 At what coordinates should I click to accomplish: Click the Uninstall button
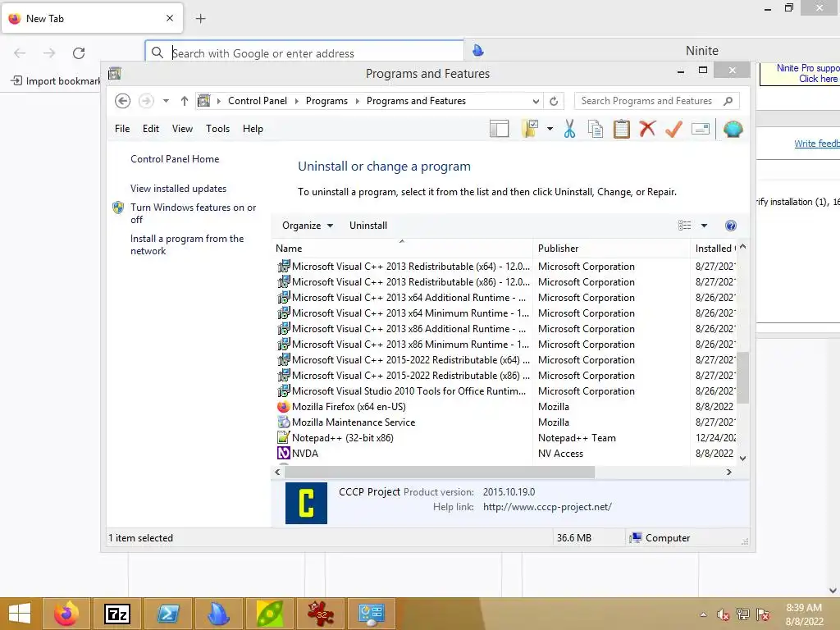point(368,226)
